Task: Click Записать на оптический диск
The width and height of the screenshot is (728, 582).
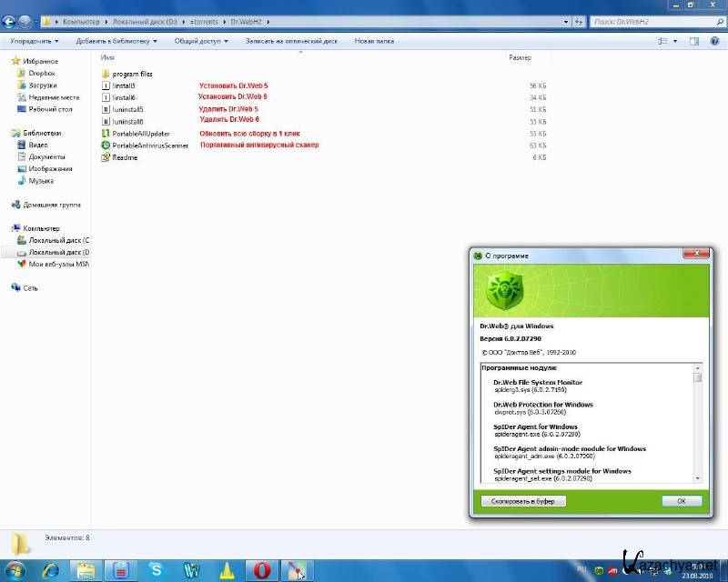Action: [291, 41]
